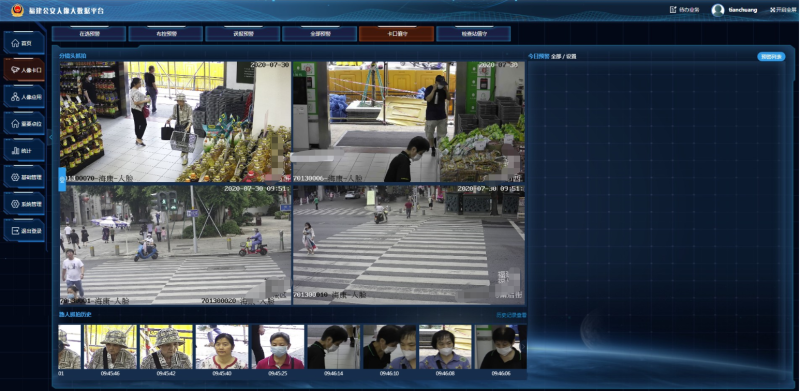Switch to the 检查站值守 tab
Screen dimensions: 800x391
coord(473,34)
